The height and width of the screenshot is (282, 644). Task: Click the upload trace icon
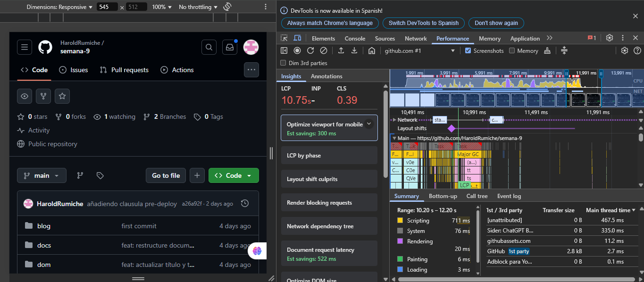coord(341,51)
